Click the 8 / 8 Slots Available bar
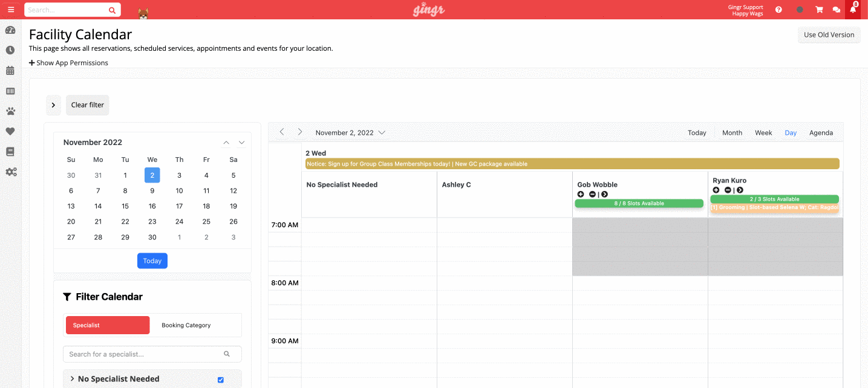This screenshot has height=388, width=868. point(639,204)
